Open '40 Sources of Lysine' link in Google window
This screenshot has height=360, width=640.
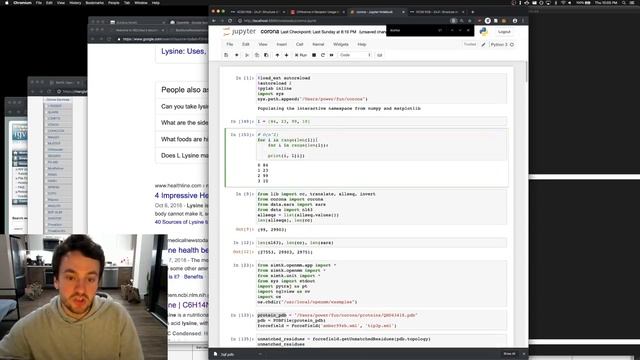pyautogui.click(x=181, y=222)
